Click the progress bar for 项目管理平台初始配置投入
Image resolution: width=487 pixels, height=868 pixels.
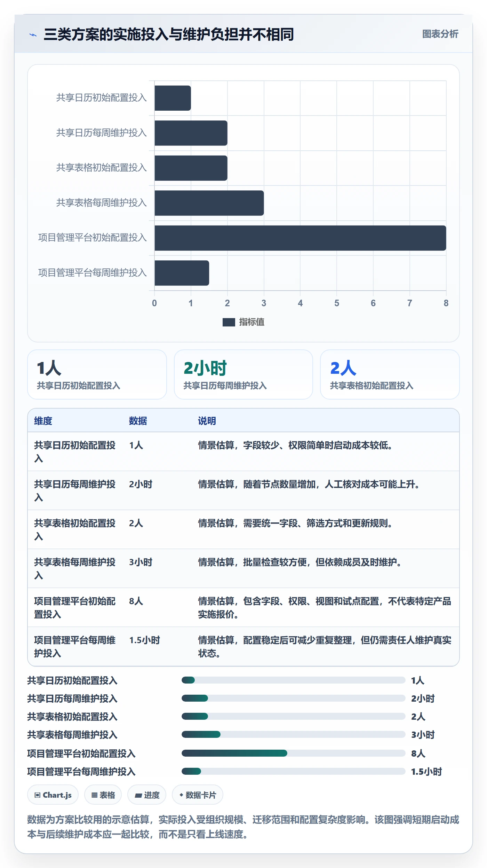coord(293,753)
